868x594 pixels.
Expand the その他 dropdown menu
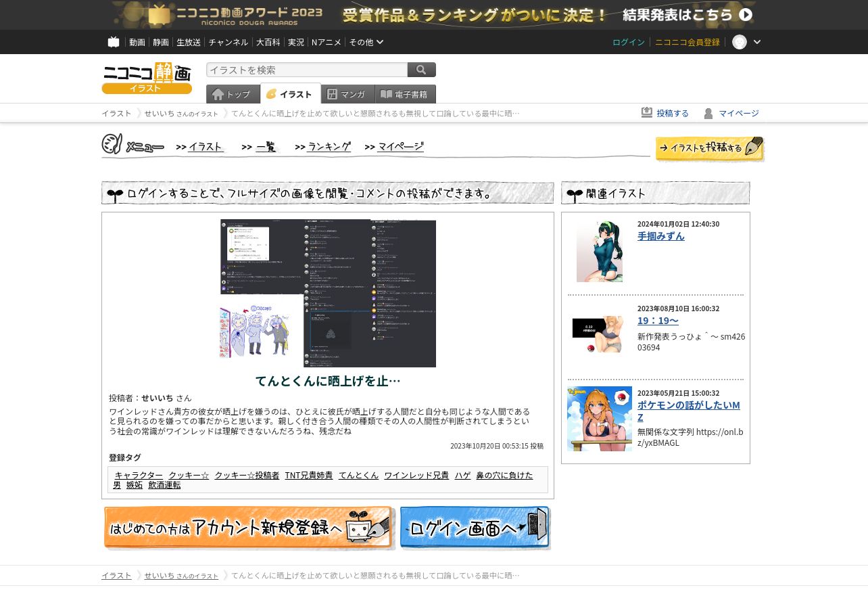(x=366, y=42)
